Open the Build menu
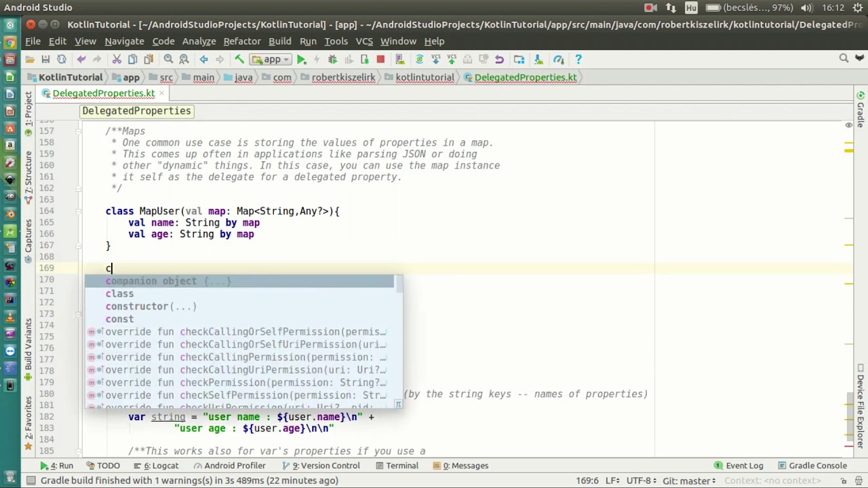This screenshot has height=488, width=868. pos(279,41)
